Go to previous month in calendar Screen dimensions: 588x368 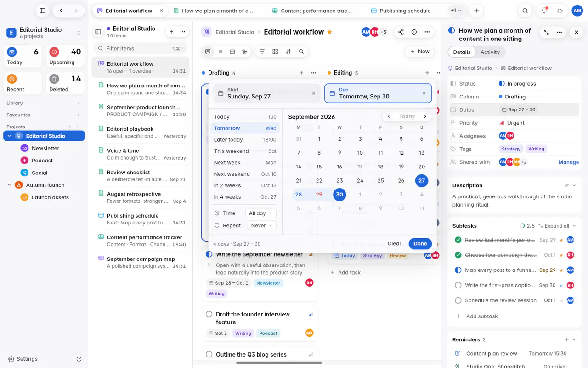tap(389, 117)
